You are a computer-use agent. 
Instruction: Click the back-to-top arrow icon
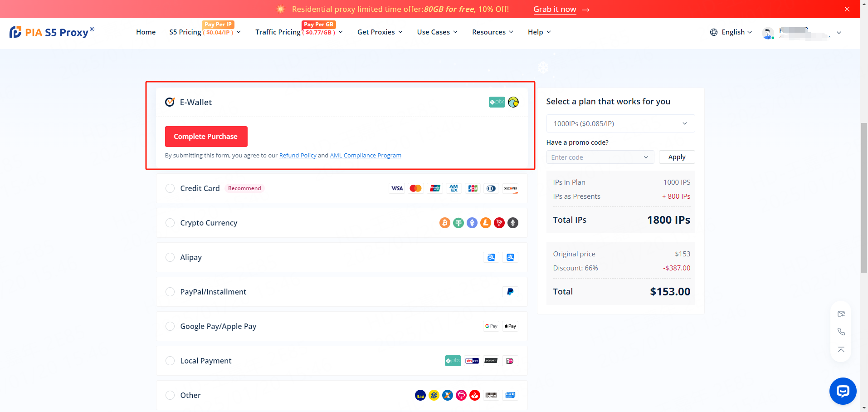coord(841,349)
